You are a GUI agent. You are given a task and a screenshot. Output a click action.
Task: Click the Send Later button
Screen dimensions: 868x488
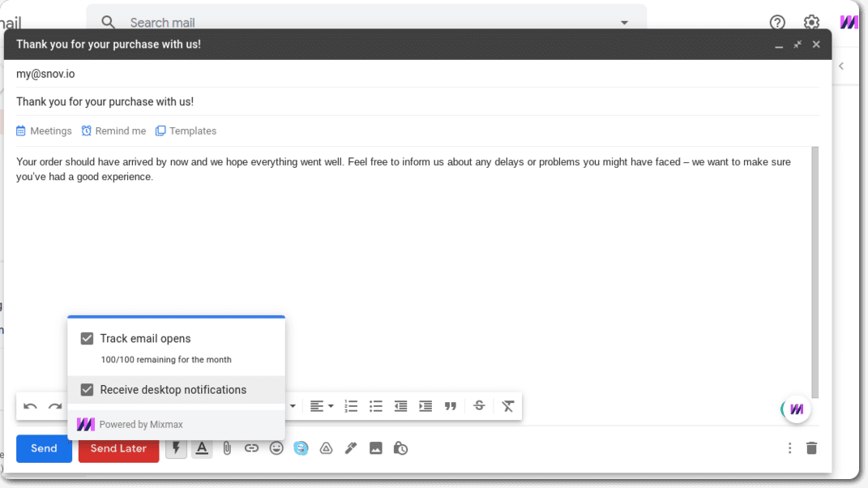click(x=118, y=448)
